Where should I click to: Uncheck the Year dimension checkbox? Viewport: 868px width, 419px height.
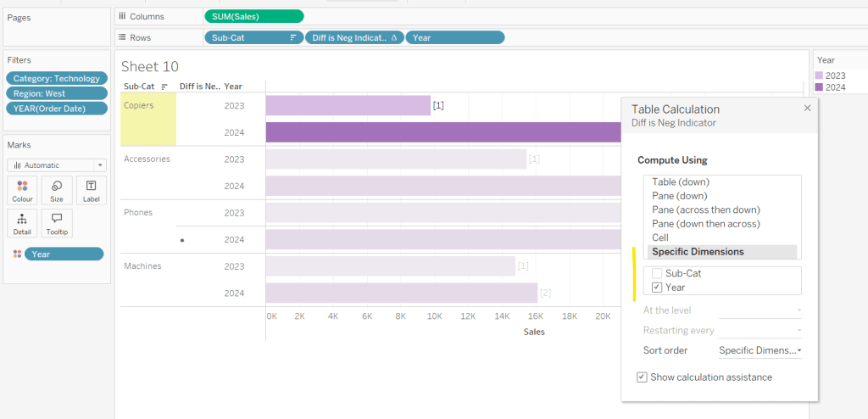point(657,288)
